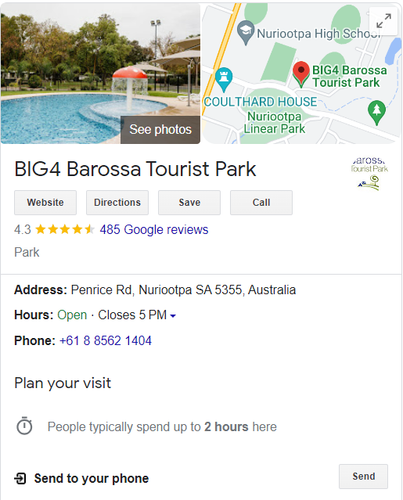
Task: Click the stopwatch icon under Plan your visit
Action: pyautogui.click(x=24, y=426)
